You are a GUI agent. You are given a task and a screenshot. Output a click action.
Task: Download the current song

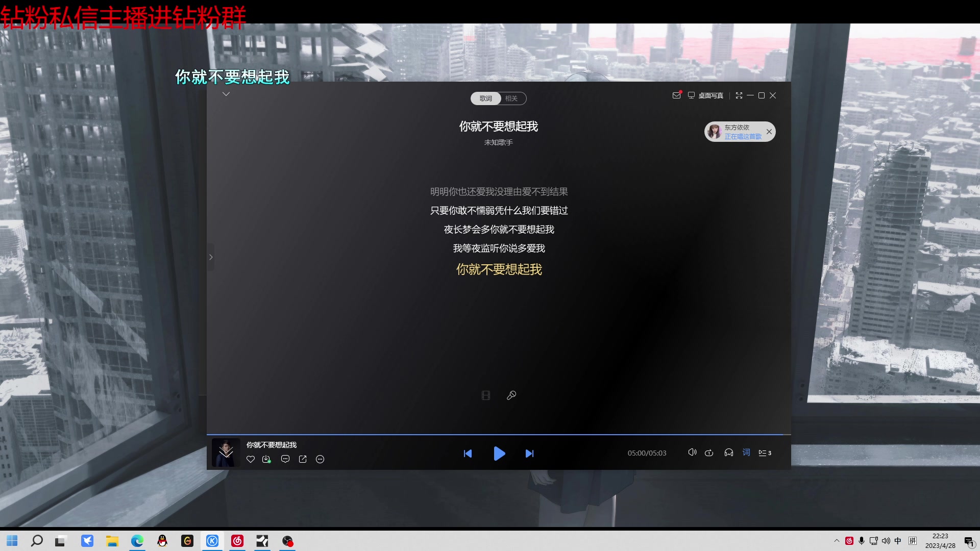point(266,459)
